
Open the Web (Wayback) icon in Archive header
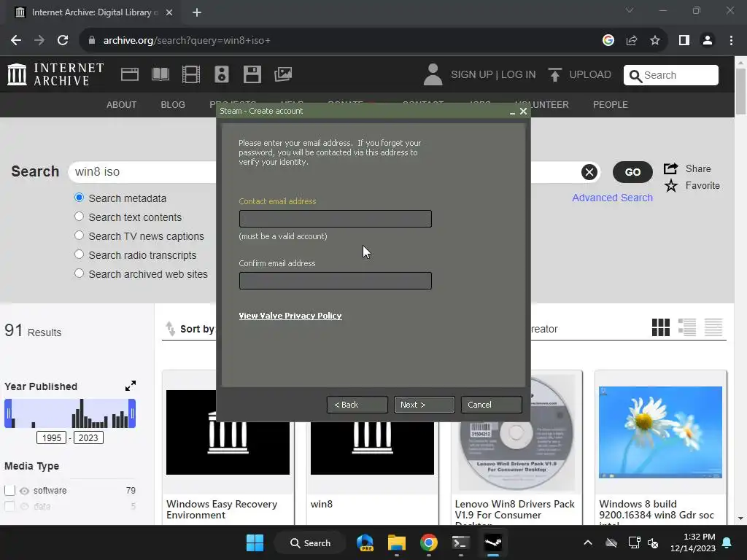coord(130,75)
